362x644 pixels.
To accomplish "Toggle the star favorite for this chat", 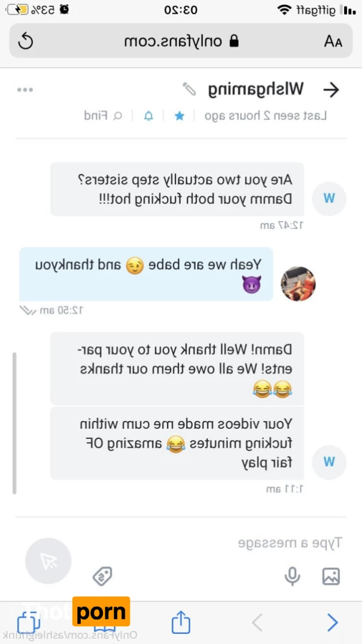I will click(179, 116).
